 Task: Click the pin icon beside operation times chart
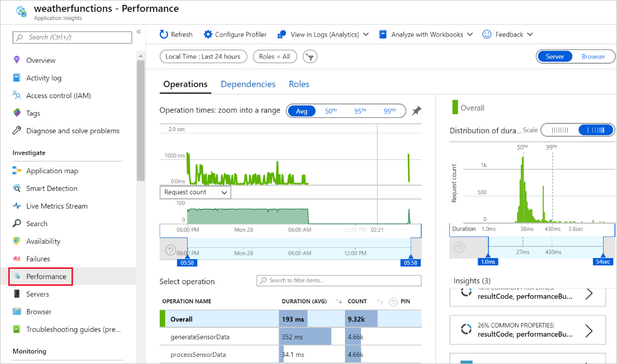click(x=416, y=111)
